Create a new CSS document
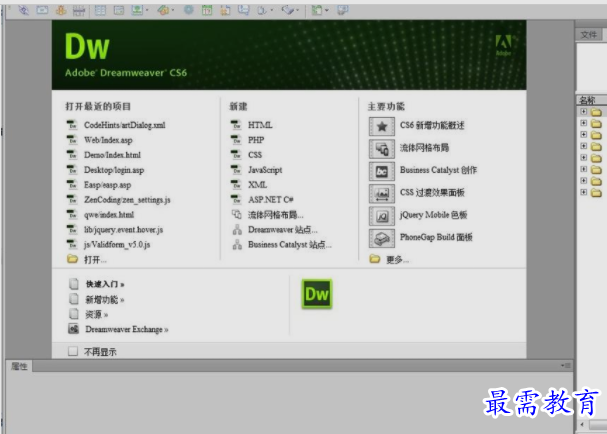This screenshot has width=607, height=434. pos(255,155)
